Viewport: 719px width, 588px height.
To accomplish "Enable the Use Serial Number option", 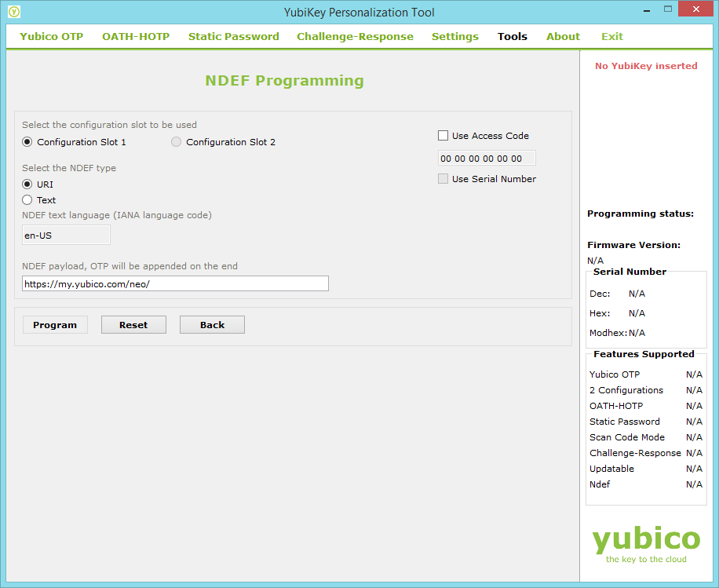I will [443, 179].
